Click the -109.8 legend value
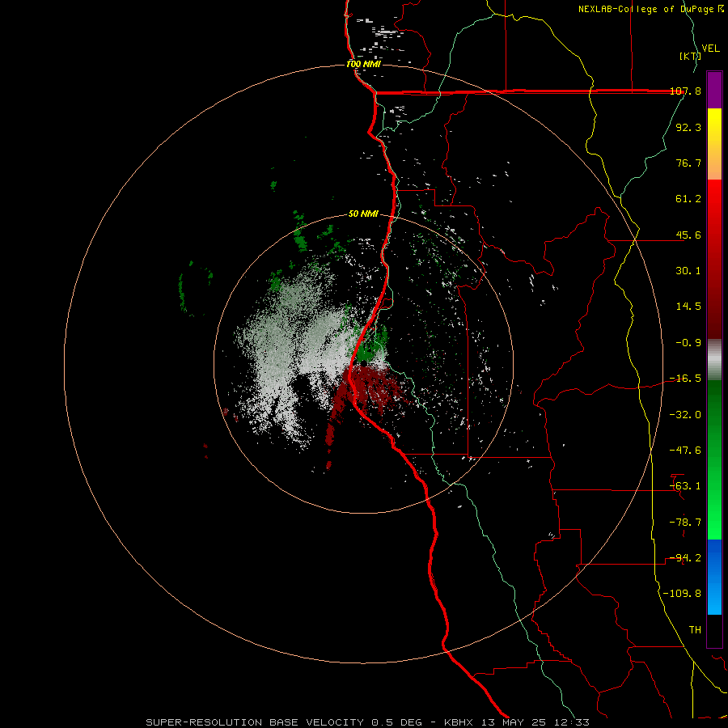728x728 pixels. pos(683,594)
